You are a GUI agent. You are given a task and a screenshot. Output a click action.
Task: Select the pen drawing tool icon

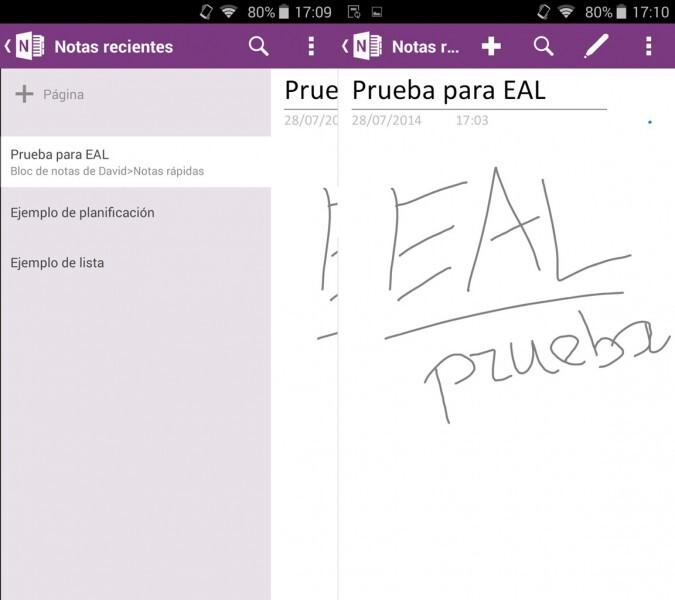point(596,46)
